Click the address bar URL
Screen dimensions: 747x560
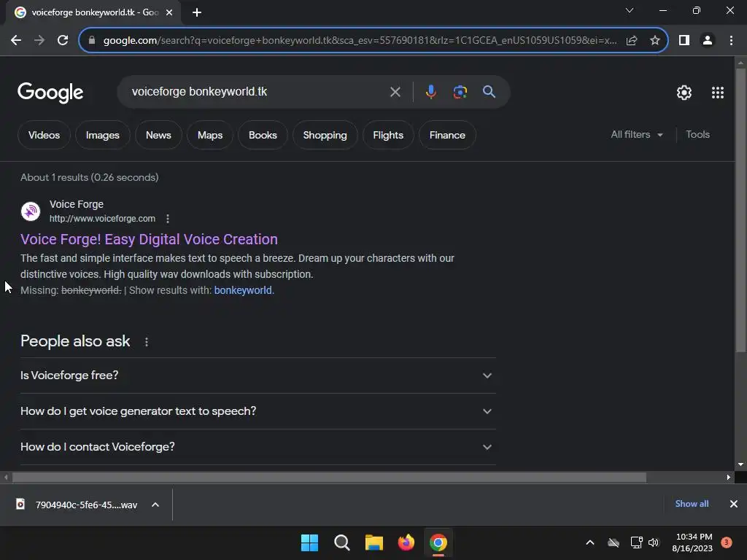[360, 41]
